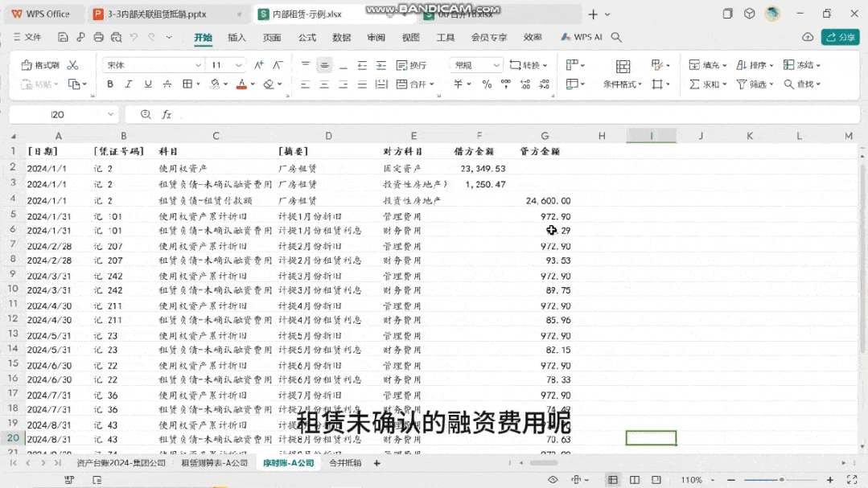Toggle Underline formatting
The height and width of the screenshot is (488, 868).
click(148, 84)
